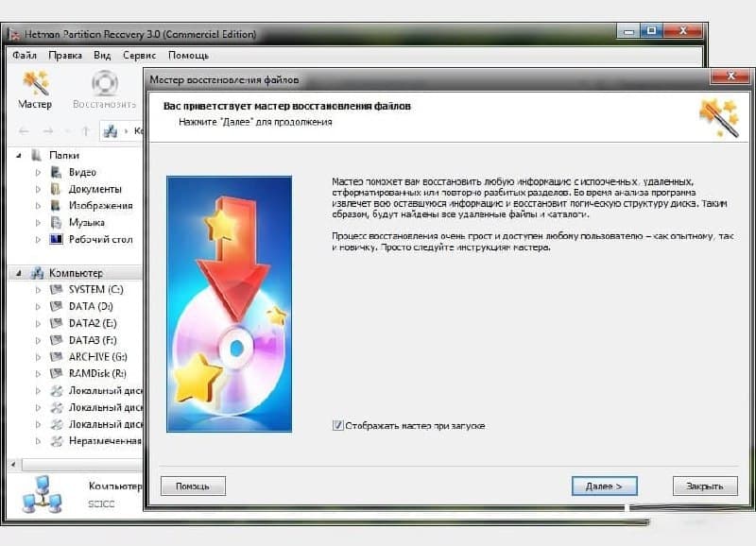This screenshot has width=756, height=546.
Task: Toggle Отображать мастер при запуске checkbox
Action: pyautogui.click(x=338, y=425)
